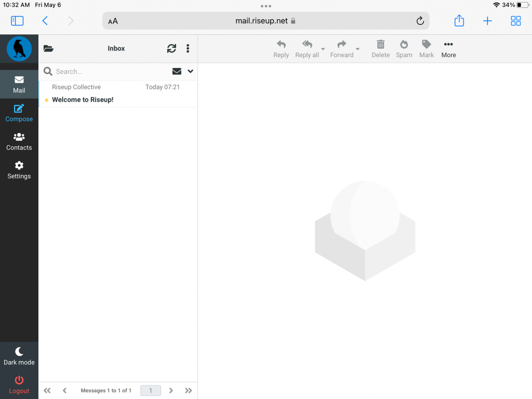Click the mail search field
The width and height of the screenshot is (532, 399).
112,71
